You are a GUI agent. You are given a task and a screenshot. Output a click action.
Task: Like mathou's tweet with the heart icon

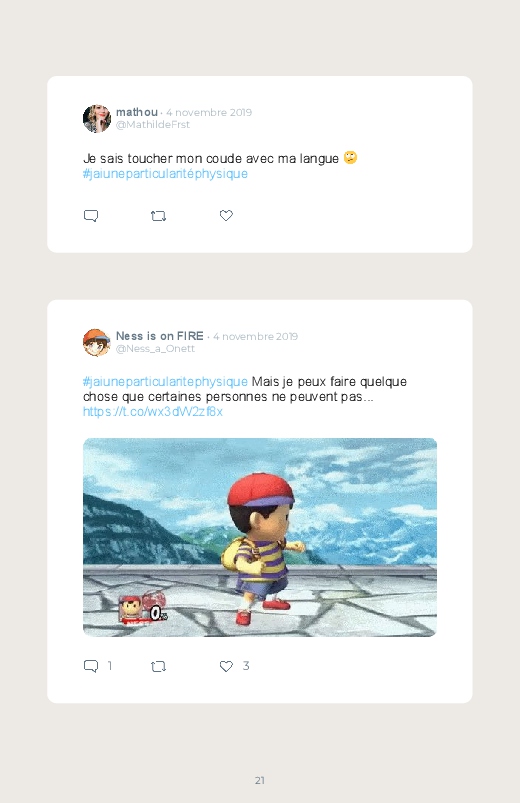click(x=226, y=216)
